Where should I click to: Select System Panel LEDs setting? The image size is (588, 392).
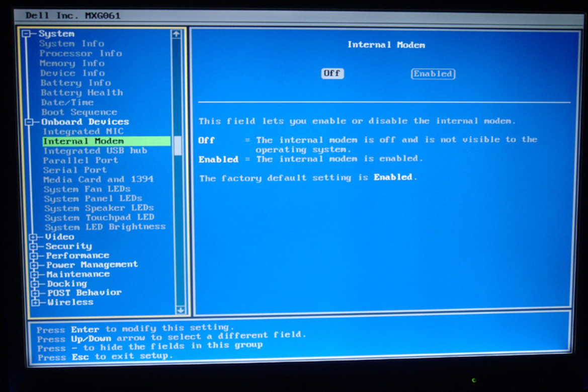(x=93, y=198)
